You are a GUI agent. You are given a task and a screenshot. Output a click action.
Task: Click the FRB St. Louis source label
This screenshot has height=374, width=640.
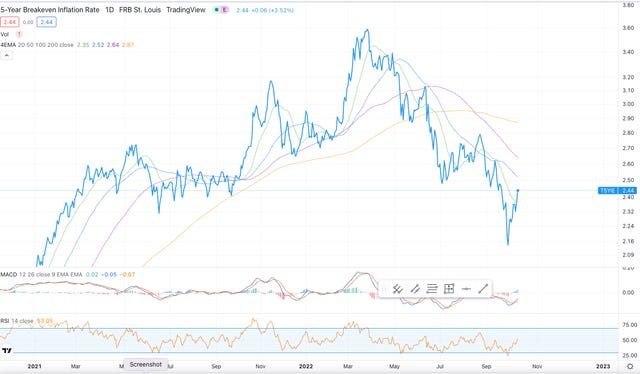[x=140, y=9]
